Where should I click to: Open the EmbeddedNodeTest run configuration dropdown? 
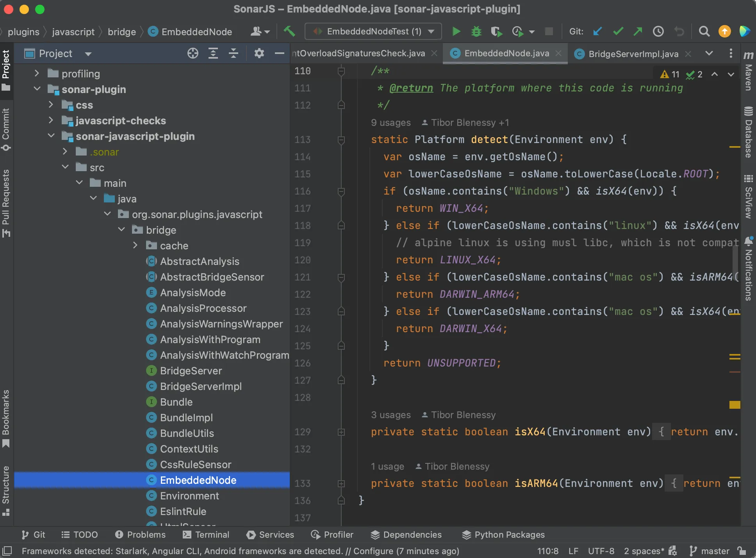[x=373, y=31]
